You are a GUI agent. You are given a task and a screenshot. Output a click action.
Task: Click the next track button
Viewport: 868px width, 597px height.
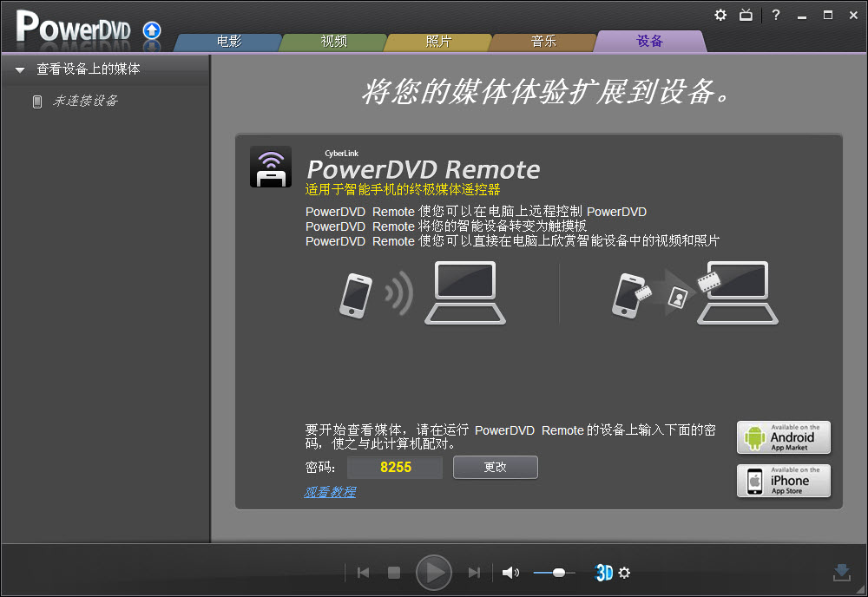475,573
